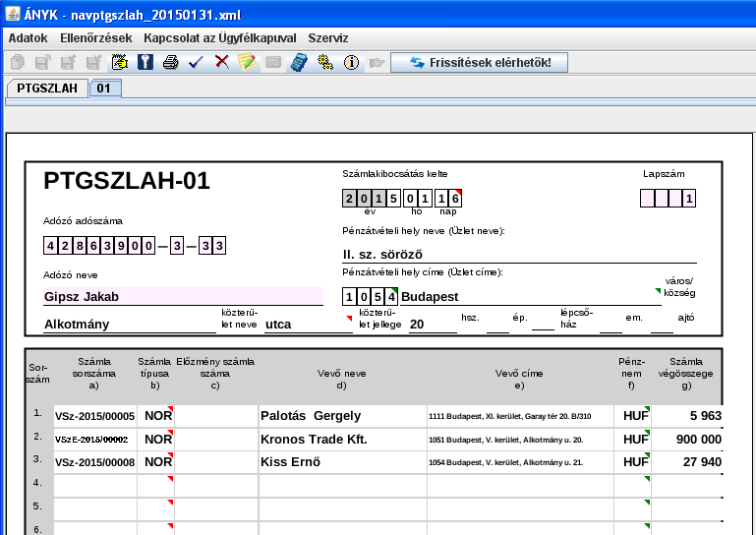Click the Adózó neve field 'Gipsz Jakab'
This screenshot has height=535, width=756.
coord(183,296)
